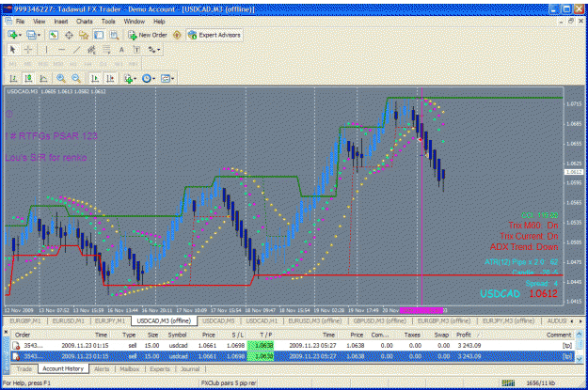Image resolution: width=588 pixels, height=390 pixels.
Task: Toggle the Data Window icon
Action: click(x=69, y=35)
